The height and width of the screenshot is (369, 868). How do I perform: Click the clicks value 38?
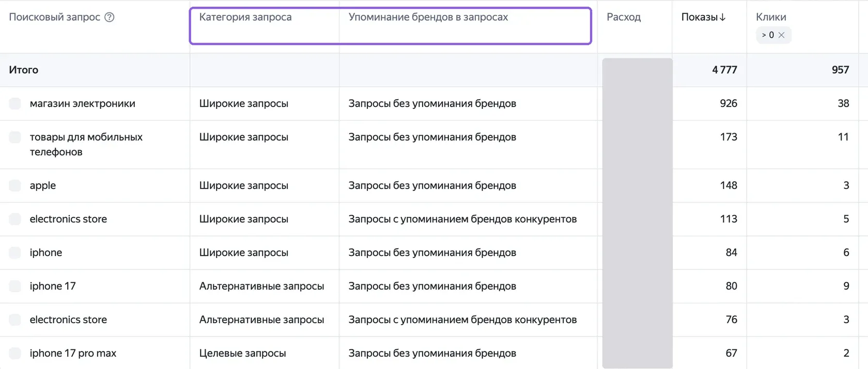[x=843, y=103]
